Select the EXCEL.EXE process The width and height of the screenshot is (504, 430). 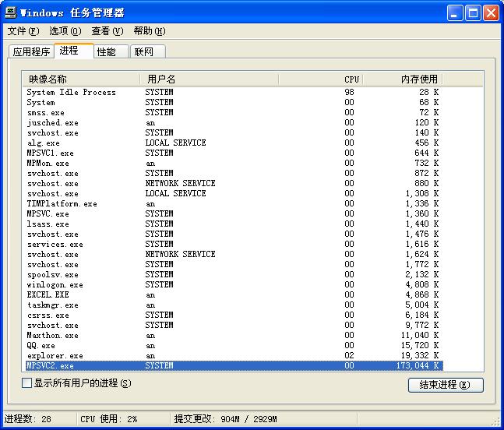[234, 294]
